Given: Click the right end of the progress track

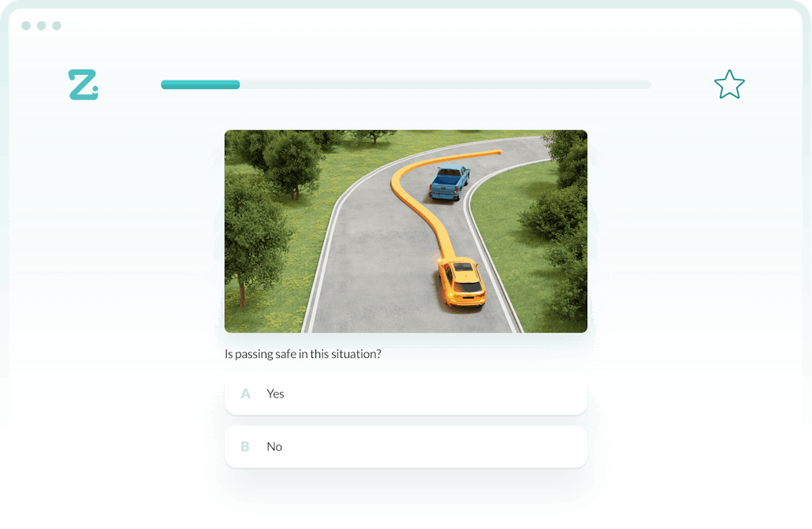Looking at the screenshot, I should [646, 84].
